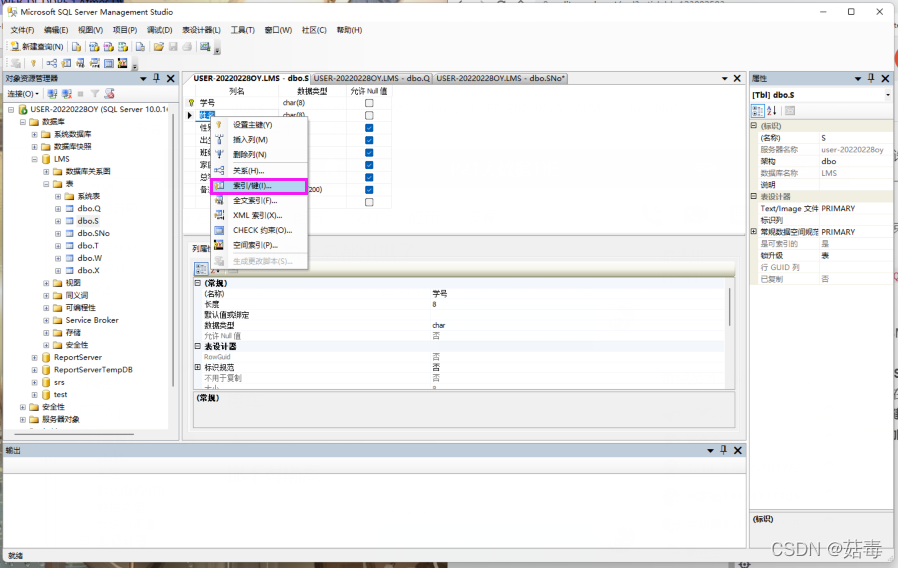Open the 表设计器(L) menu

pos(201,30)
